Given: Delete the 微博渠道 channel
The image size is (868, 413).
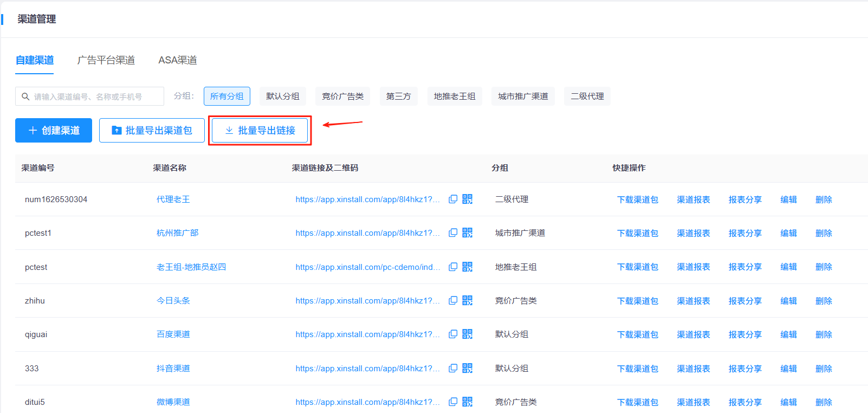Looking at the screenshot, I should (824, 402).
